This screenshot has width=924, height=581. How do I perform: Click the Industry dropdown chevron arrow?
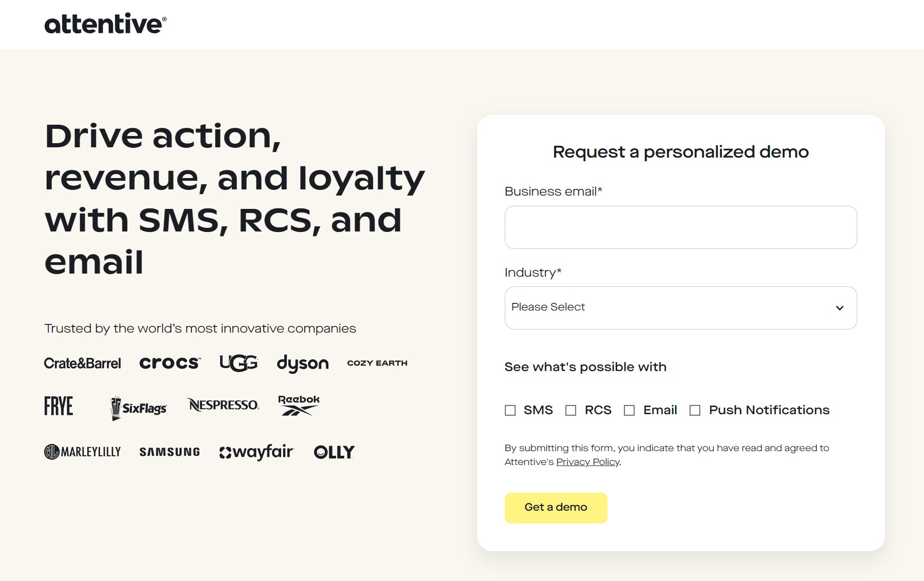pos(839,307)
